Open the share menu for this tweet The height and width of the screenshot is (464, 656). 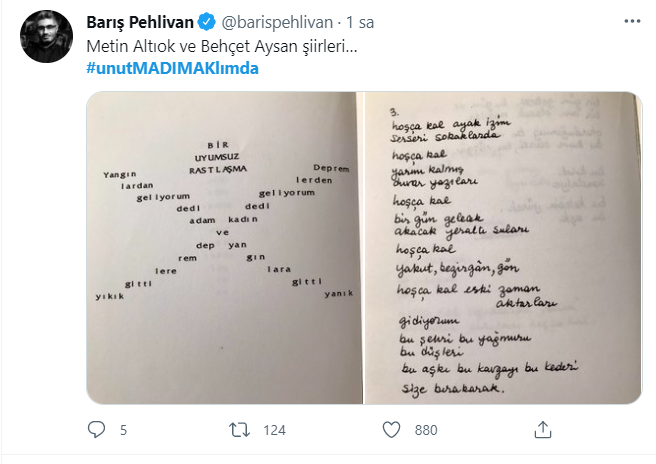point(541,430)
